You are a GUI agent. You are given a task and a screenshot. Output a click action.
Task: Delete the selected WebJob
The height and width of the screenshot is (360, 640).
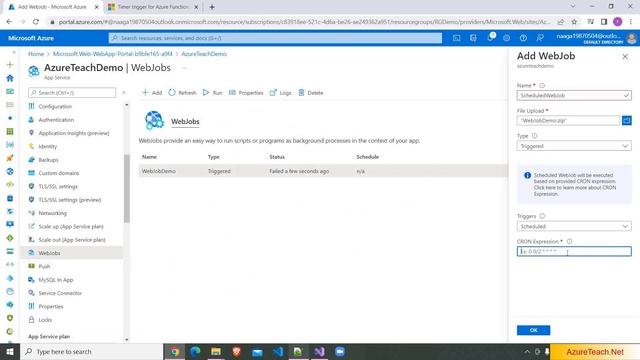(311, 93)
